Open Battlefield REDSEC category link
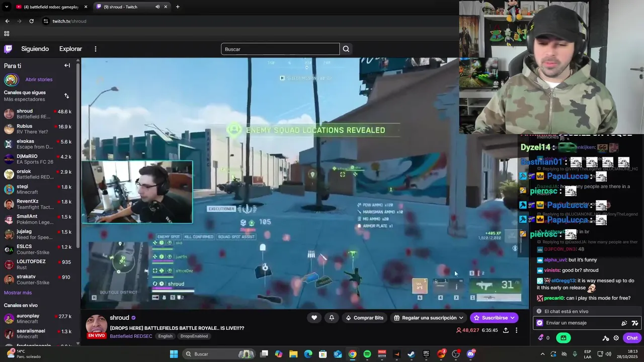The height and width of the screenshot is (362, 644). click(130, 336)
